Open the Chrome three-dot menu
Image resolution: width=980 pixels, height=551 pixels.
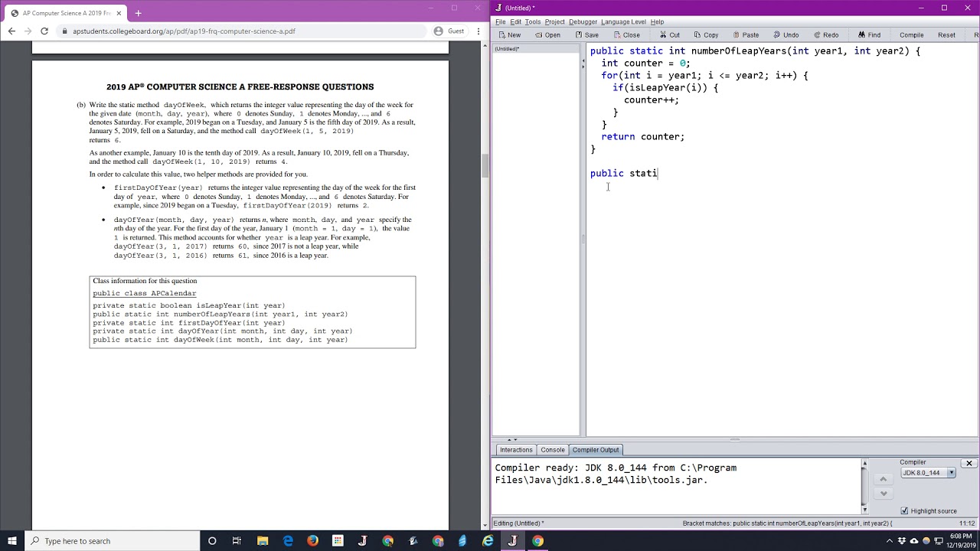click(478, 31)
